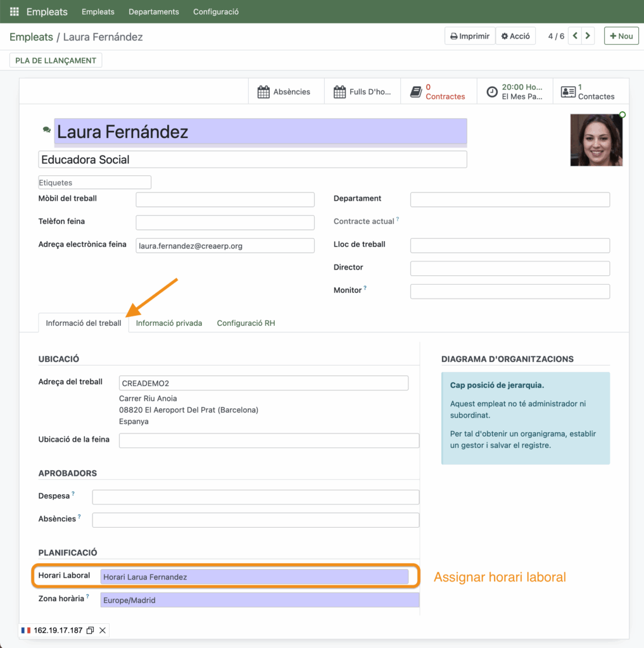644x648 pixels.
Task: Click the Fulls D'hores calendar icon
Action: (339, 92)
